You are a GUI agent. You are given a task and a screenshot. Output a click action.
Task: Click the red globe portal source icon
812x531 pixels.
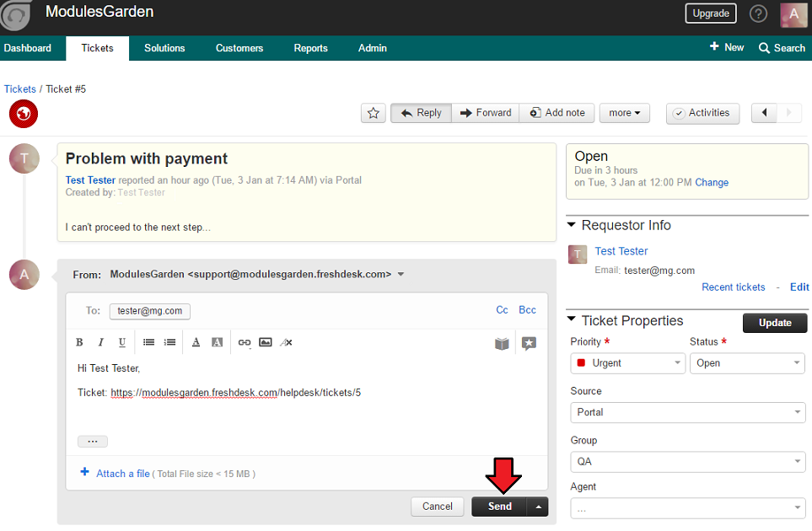click(24, 114)
